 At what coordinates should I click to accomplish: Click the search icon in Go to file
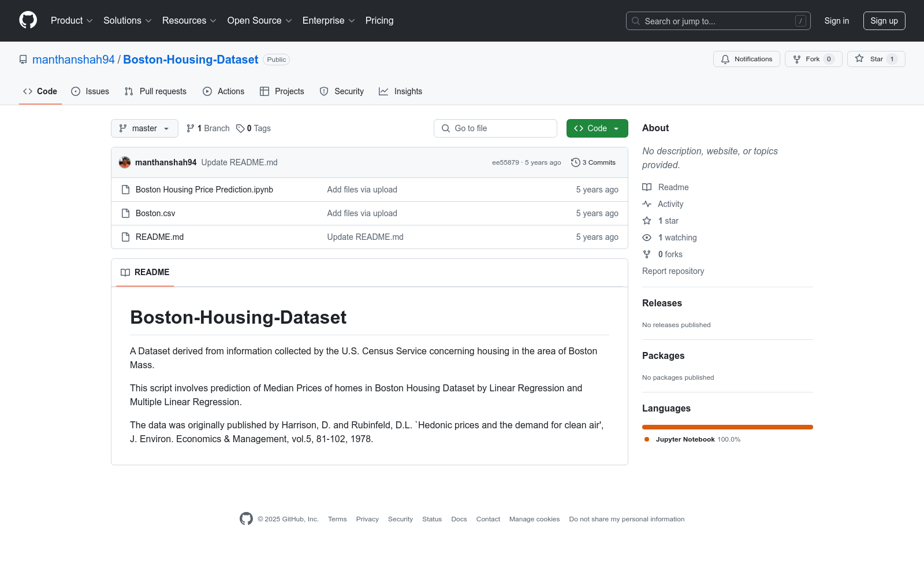point(446,128)
